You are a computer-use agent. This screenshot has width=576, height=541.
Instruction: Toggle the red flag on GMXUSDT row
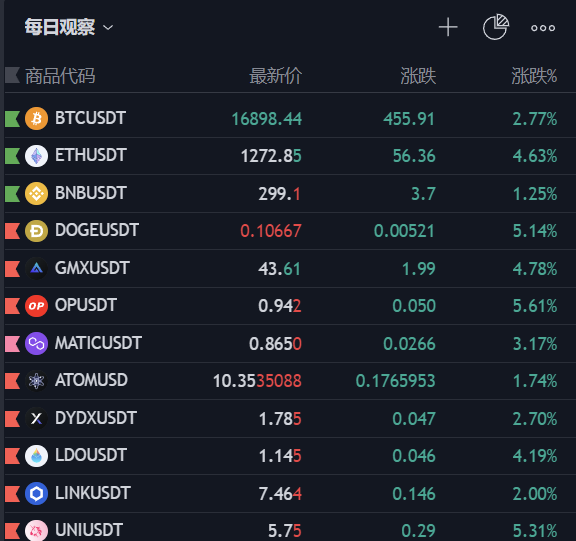12,268
